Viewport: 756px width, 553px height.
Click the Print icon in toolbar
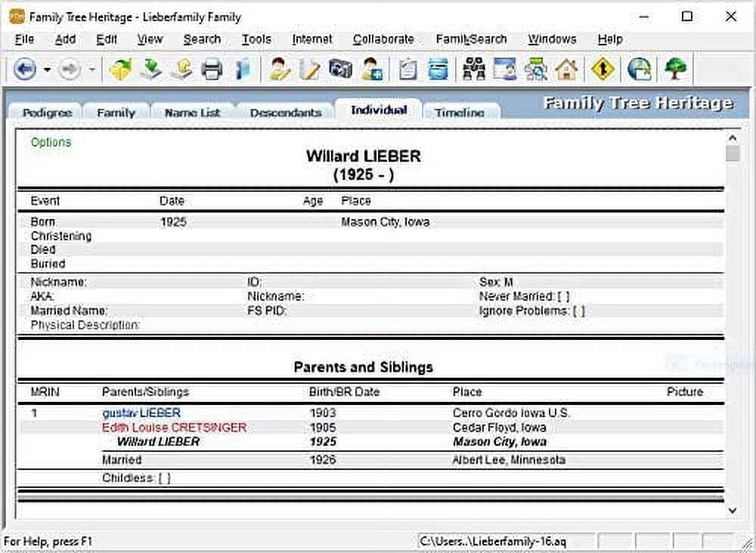tap(212, 70)
